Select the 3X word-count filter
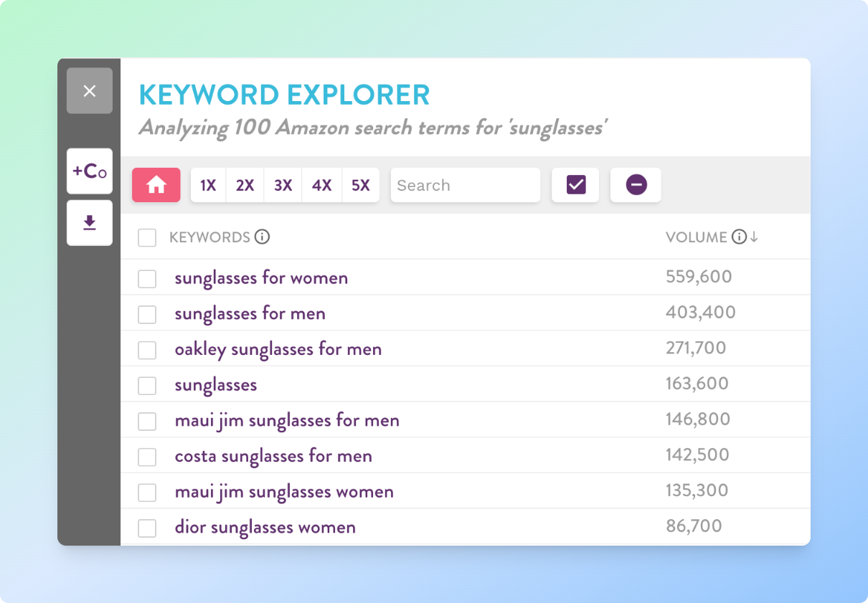 (x=283, y=185)
